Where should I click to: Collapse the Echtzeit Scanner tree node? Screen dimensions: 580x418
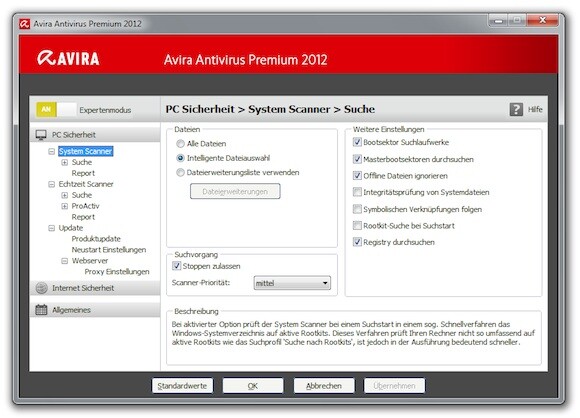pyautogui.click(x=51, y=184)
